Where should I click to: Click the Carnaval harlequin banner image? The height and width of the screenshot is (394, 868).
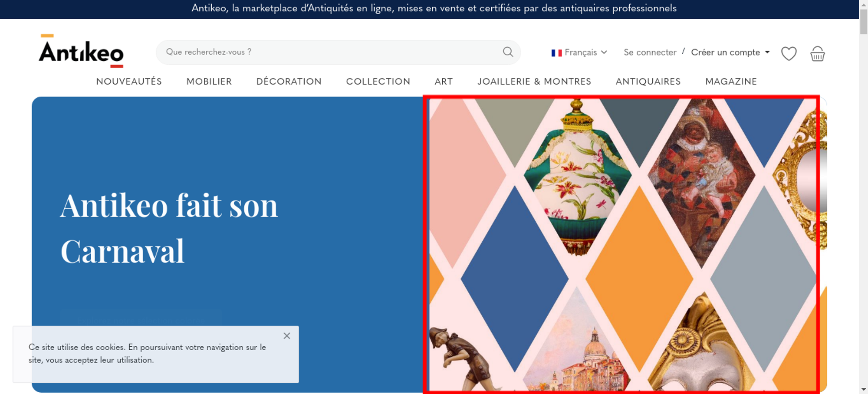[x=621, y=244]
